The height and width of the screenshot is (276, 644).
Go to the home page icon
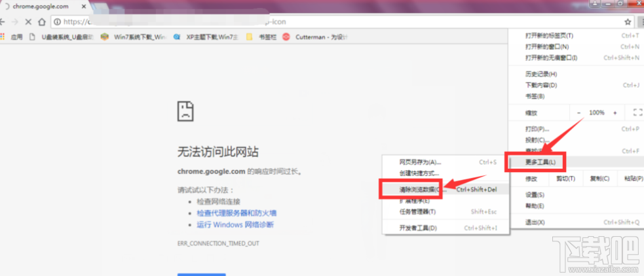coord(41,22)
